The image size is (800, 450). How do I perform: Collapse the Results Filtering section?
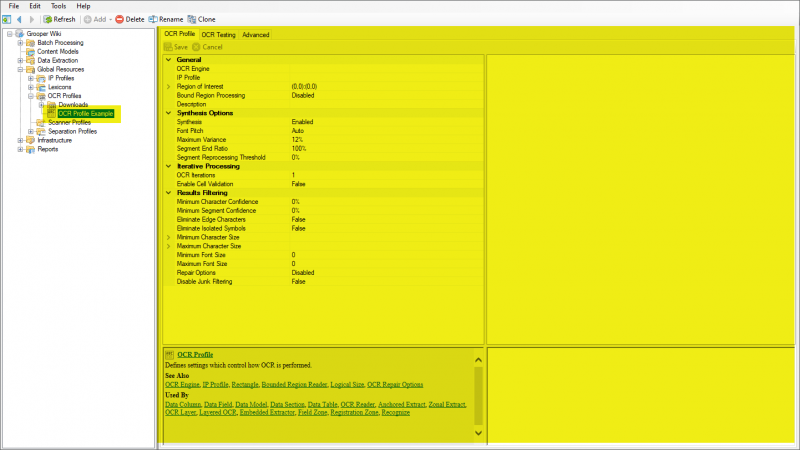pos(168,193)
